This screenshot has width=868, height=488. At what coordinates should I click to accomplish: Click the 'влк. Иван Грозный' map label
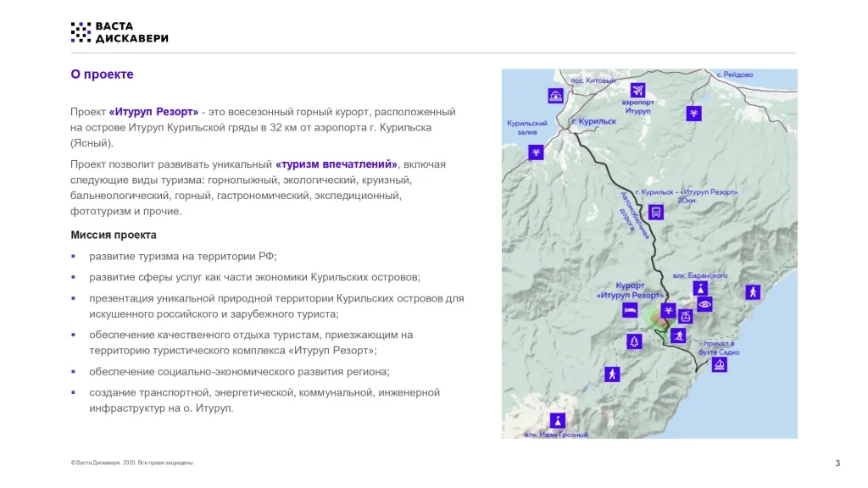coord(556,435)
